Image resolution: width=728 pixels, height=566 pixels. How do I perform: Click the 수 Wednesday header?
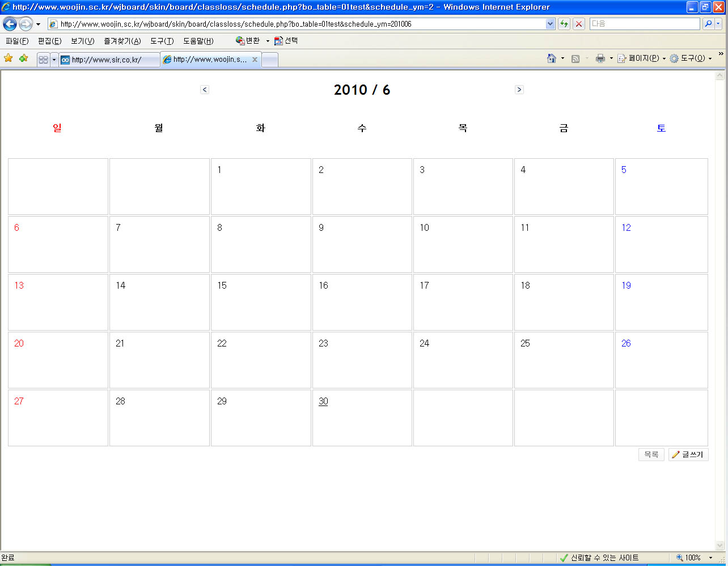click(x=362, y=128)
